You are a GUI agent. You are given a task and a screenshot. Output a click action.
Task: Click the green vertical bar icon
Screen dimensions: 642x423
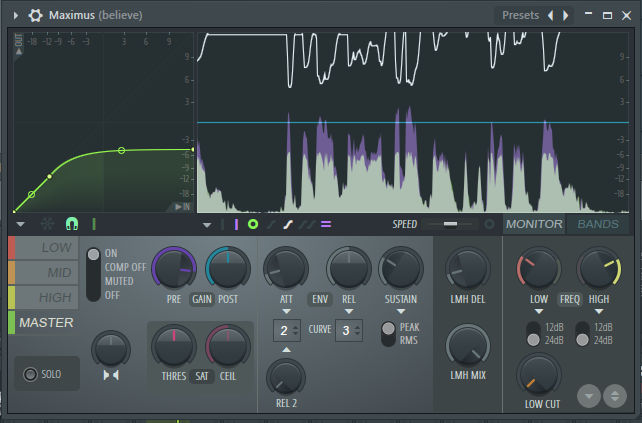click(x=94, y=224)
